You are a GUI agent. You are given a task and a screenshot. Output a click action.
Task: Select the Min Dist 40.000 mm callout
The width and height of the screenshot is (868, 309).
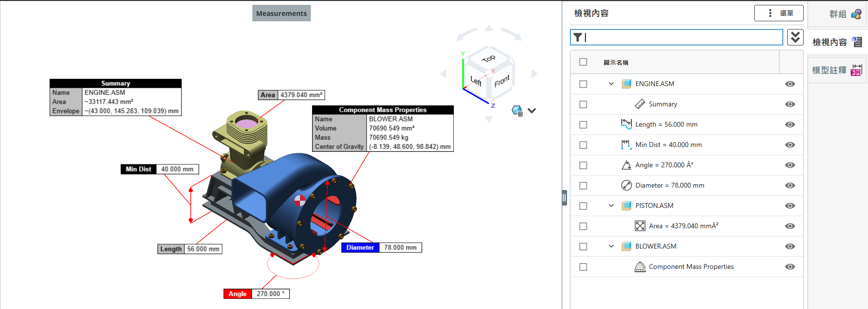pyautogui.click(x=160, y=169)
